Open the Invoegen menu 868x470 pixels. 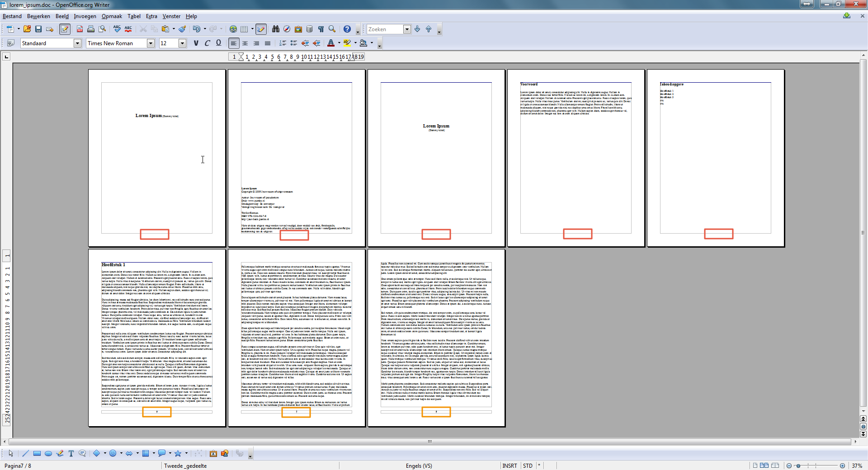tap(85, 16)
